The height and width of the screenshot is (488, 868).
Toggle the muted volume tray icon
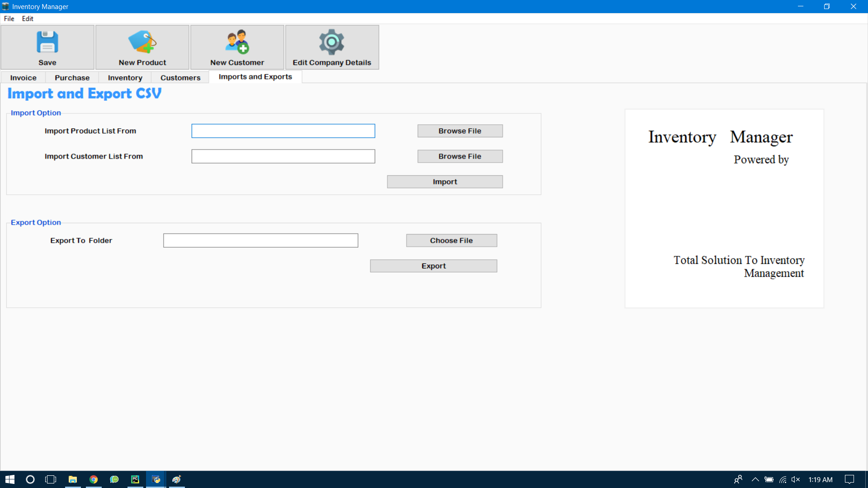pos(796,479)
